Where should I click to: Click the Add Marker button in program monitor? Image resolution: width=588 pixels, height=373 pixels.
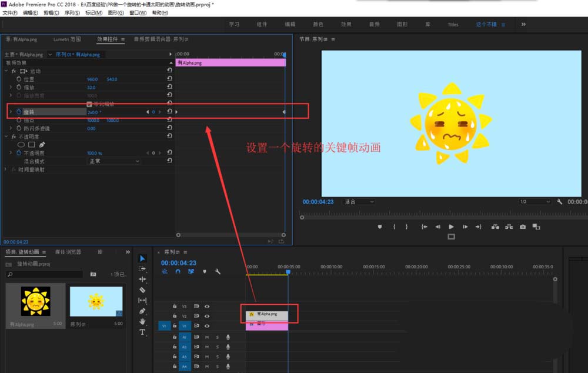pos(379,227)
